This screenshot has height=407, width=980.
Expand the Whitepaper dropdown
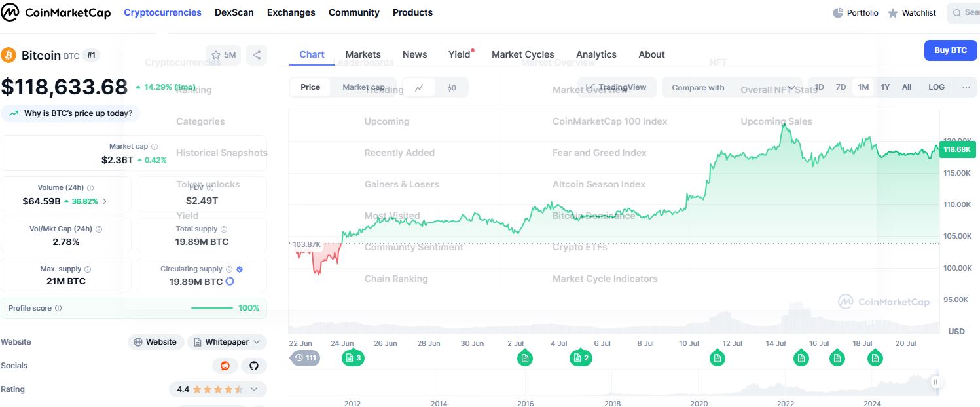[227, 342]
